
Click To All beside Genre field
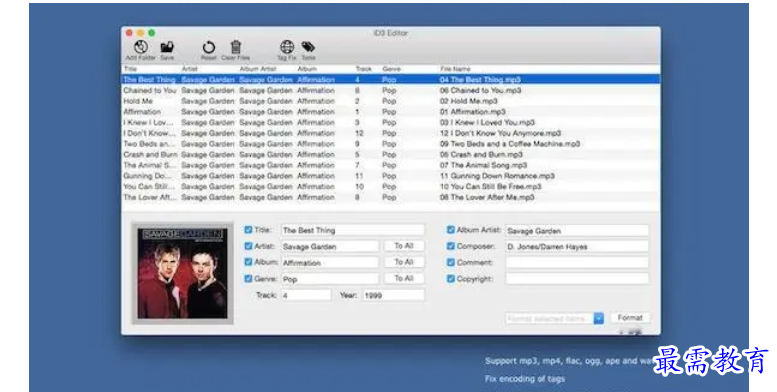[x=404, y=279]
